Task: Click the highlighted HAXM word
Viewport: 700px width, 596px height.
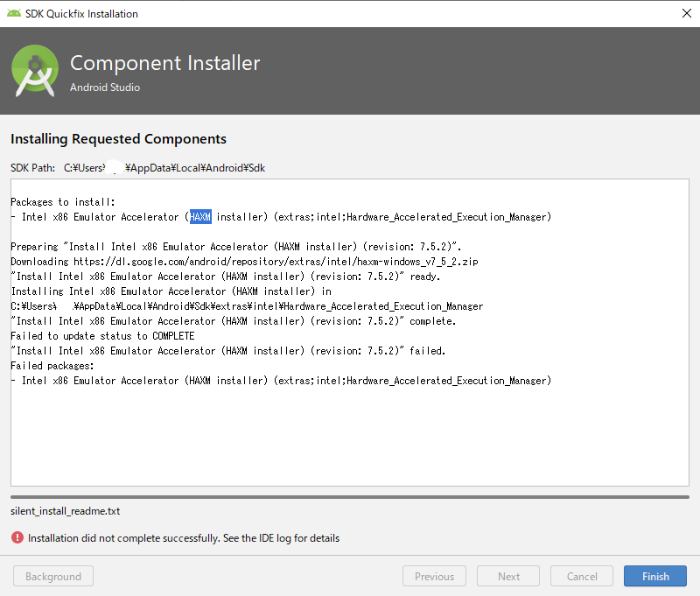Action: (200, 217)
